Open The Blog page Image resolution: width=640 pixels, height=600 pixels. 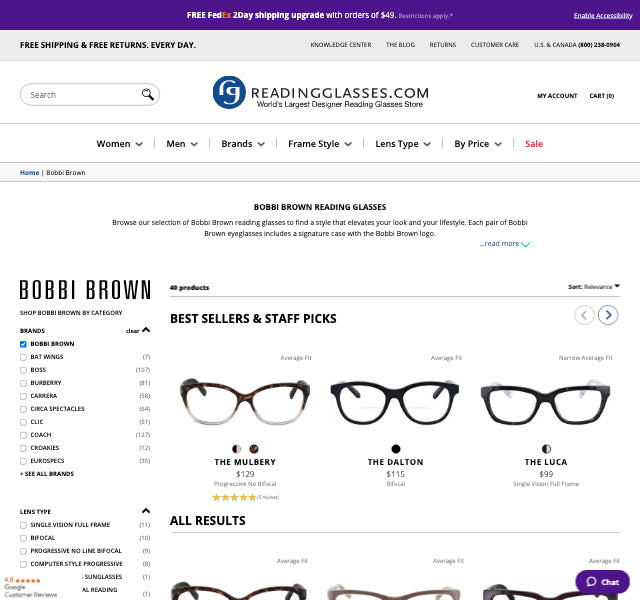[400, 44]
